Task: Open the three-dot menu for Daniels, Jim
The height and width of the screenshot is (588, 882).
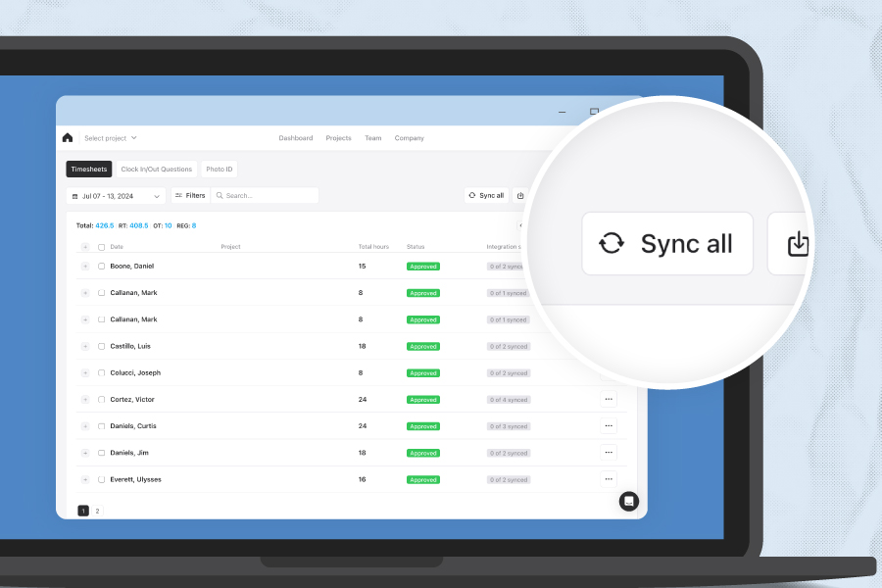Action: (609, 453)
